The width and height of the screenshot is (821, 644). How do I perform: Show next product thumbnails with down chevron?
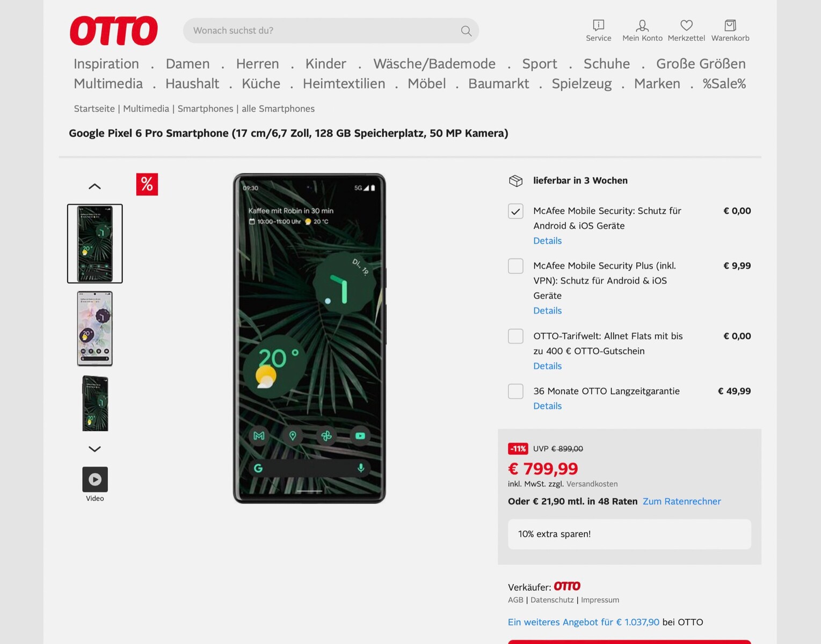point(95,449)
